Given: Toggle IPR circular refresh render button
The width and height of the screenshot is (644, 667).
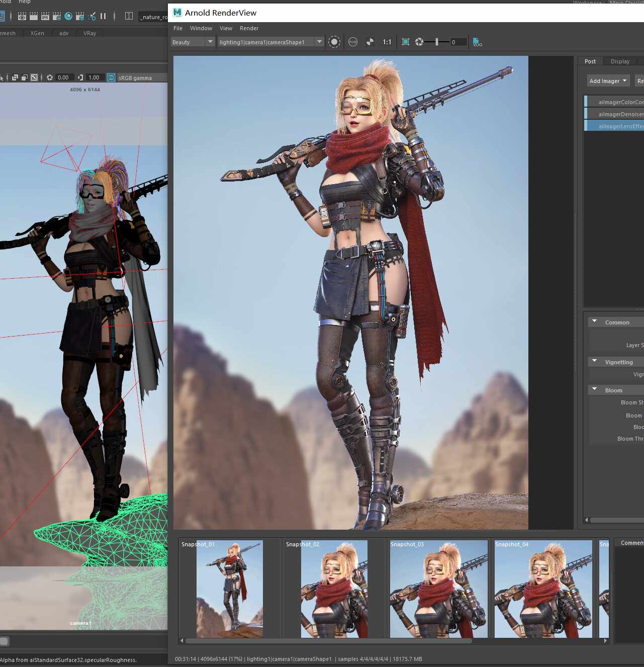Looking at the screenshot, I should (334, 42).
